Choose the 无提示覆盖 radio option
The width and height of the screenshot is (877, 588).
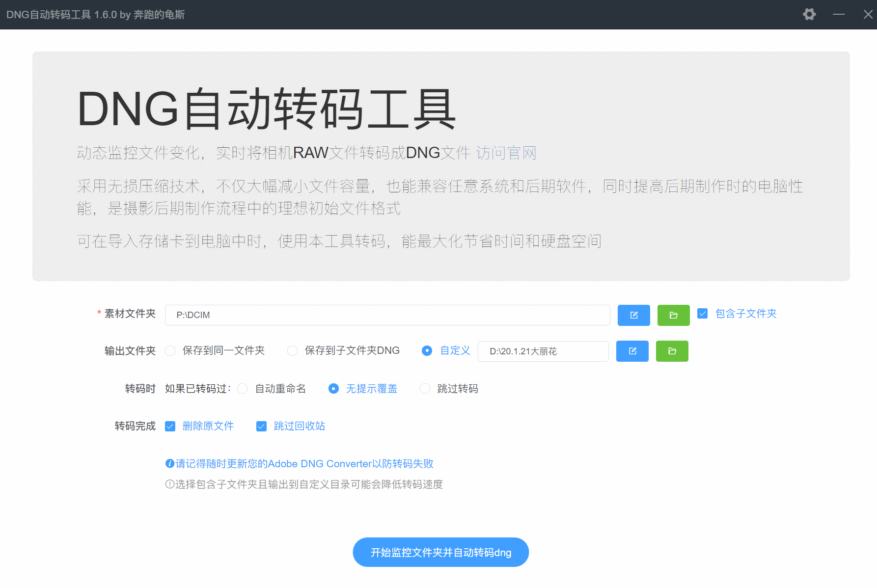334,389
